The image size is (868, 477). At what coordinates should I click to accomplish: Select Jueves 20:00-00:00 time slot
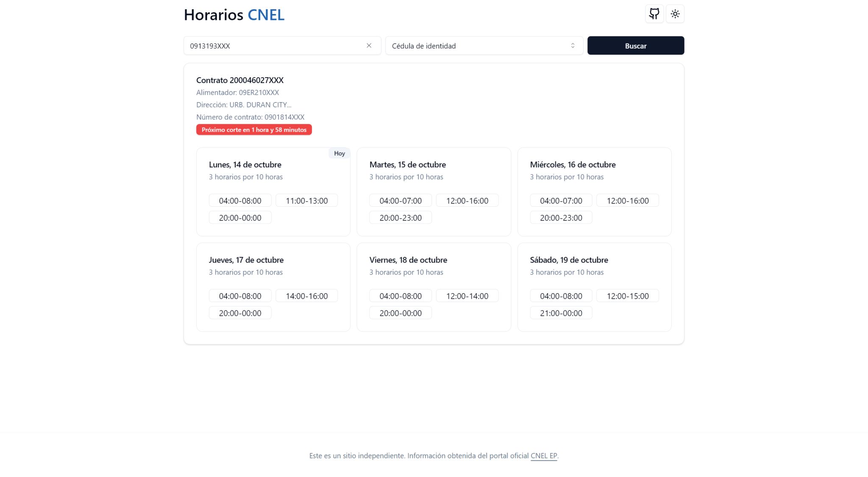240,313
